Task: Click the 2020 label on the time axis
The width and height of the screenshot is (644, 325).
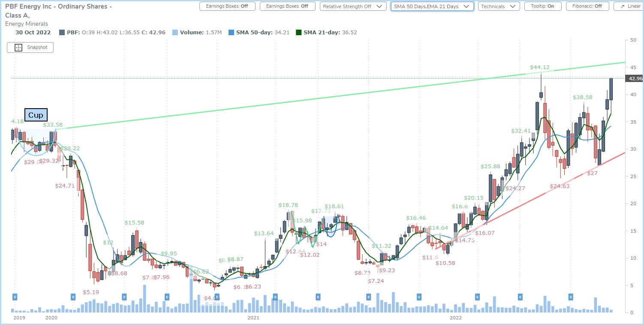Action: point(51,318)
